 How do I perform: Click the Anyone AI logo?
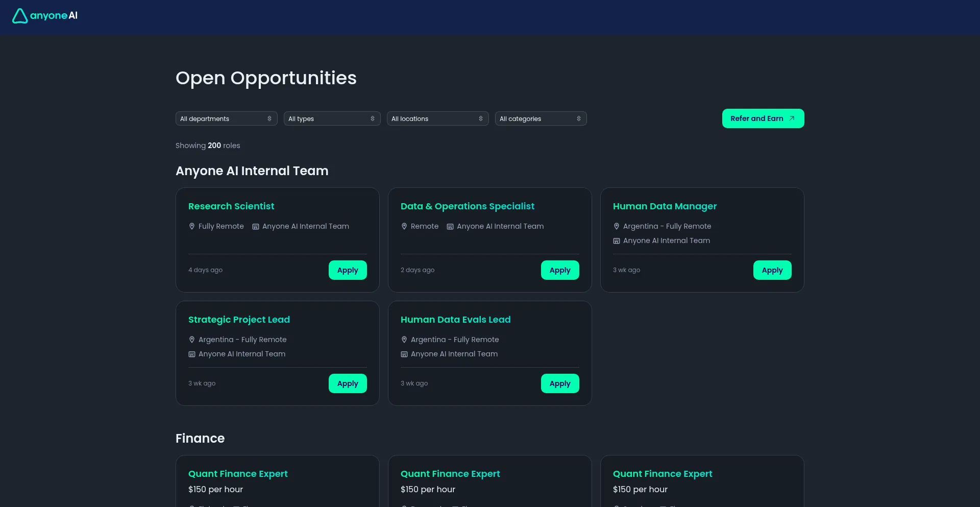(x=45, y=16)
